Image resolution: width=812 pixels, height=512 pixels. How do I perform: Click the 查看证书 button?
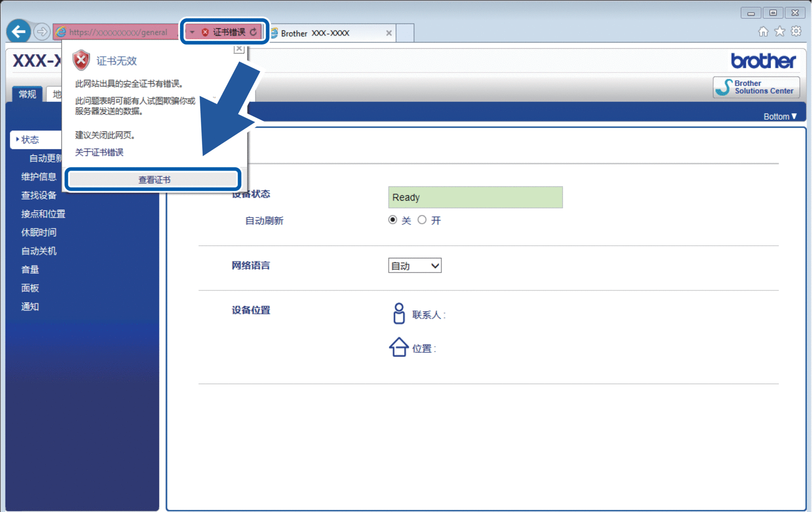pos(153,180)
